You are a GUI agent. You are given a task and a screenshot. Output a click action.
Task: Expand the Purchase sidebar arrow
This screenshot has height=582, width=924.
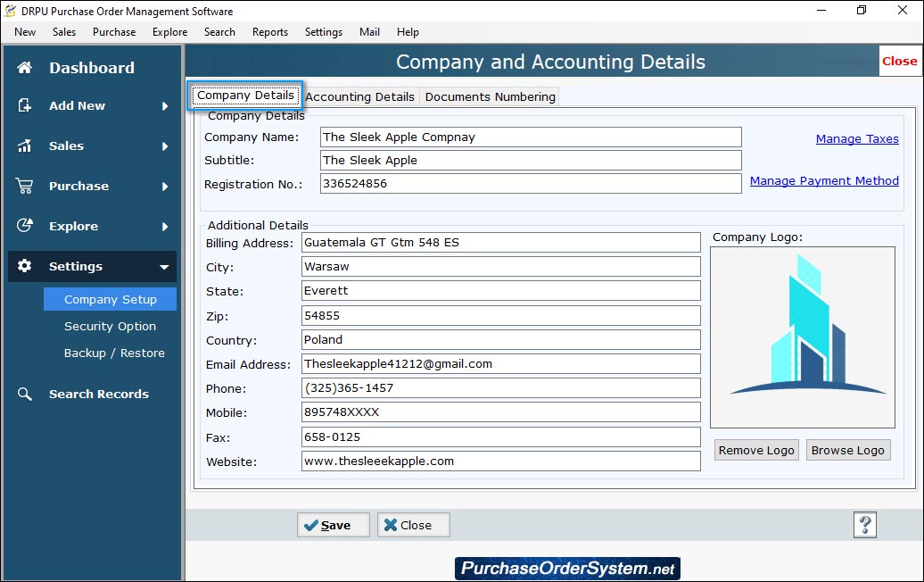[165, 187]
